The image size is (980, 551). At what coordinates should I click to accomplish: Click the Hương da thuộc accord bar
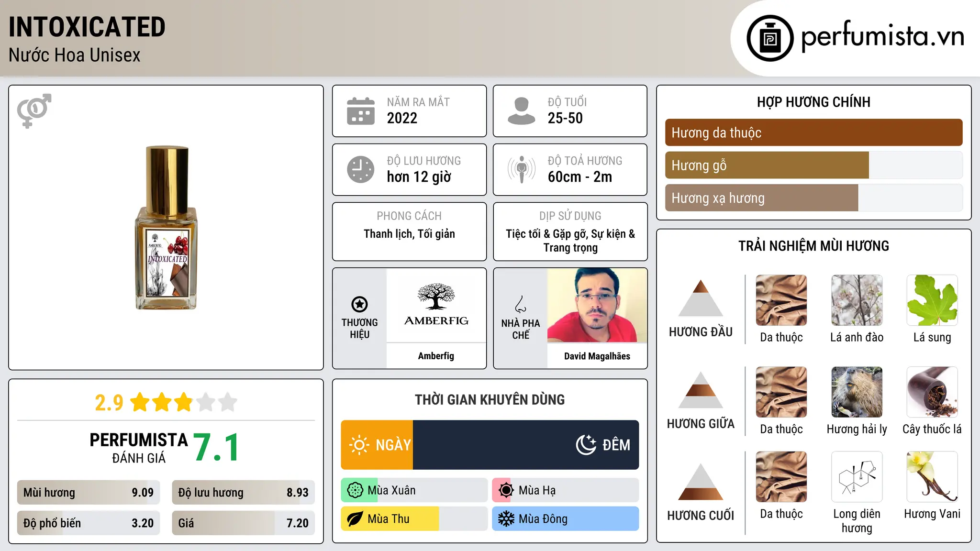click(x=814, y=132)
